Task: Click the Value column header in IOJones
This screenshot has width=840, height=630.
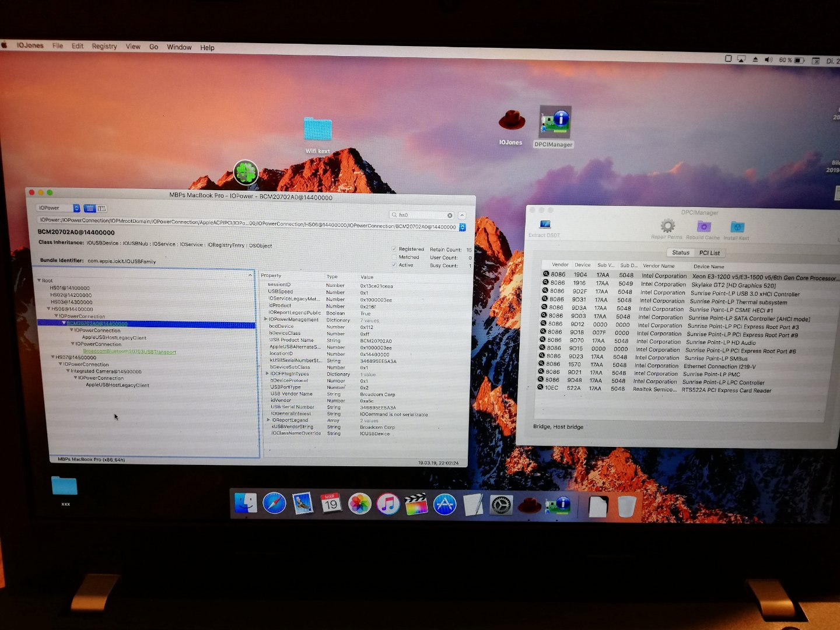Action: click(367, 277)
